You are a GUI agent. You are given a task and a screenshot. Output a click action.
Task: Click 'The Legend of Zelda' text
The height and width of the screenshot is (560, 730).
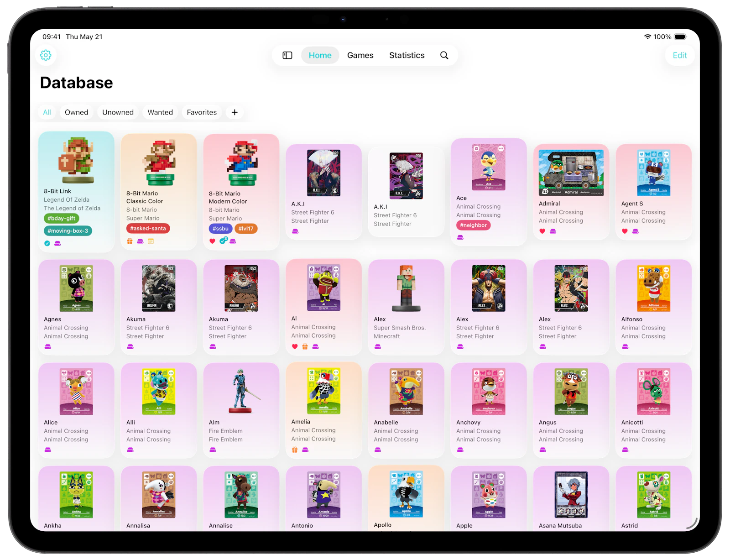pyautogui.click(x=72, y=208)
